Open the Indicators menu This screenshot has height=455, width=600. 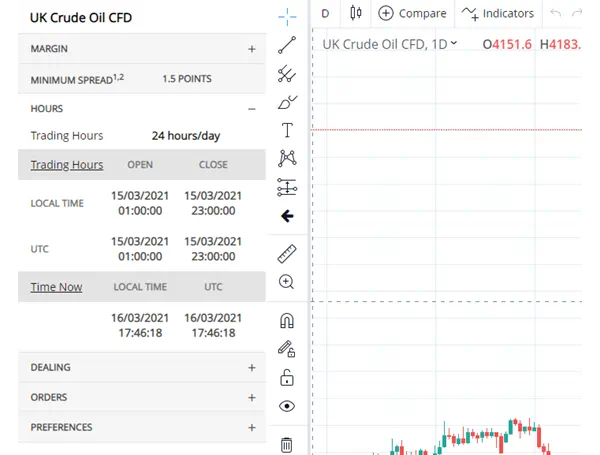pyautogui.click(x=497, y=13)
